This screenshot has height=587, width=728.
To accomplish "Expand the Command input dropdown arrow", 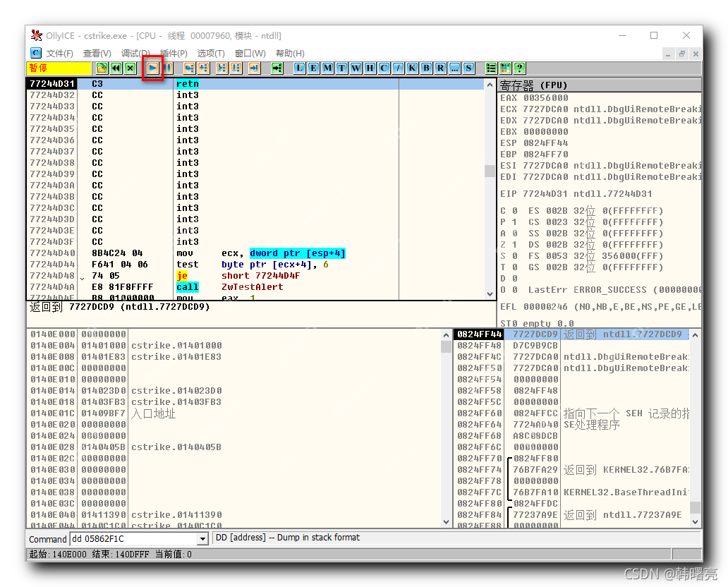I will [203, 539].
